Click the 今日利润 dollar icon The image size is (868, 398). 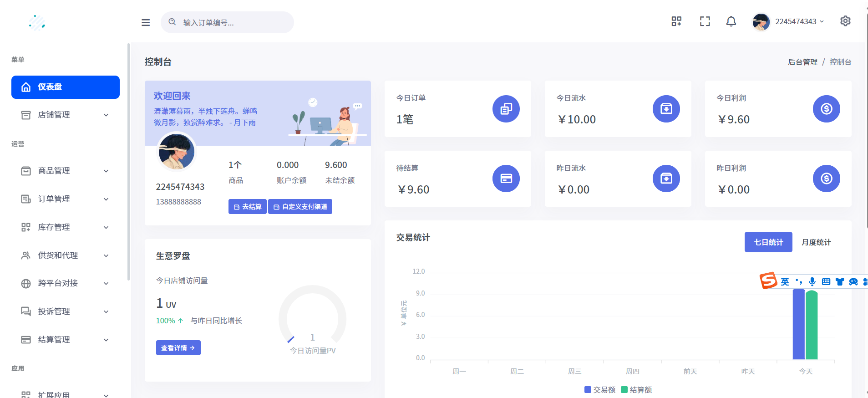tap(827, 109)
